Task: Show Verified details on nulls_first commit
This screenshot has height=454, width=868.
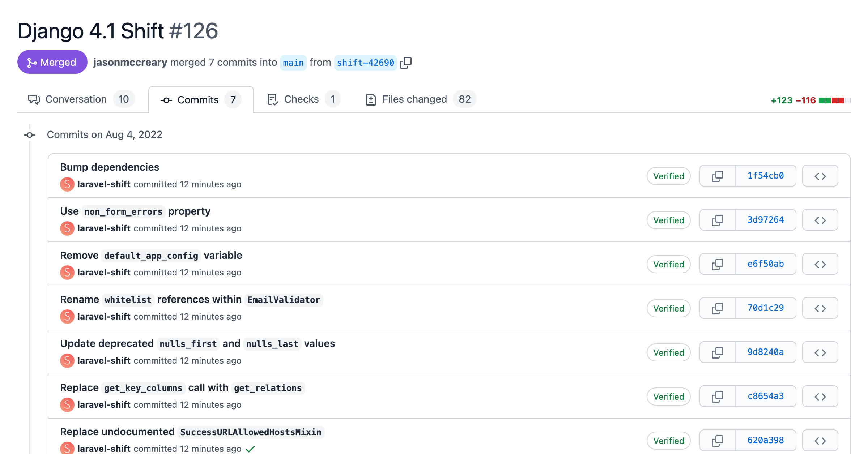Action: [668, 352]
